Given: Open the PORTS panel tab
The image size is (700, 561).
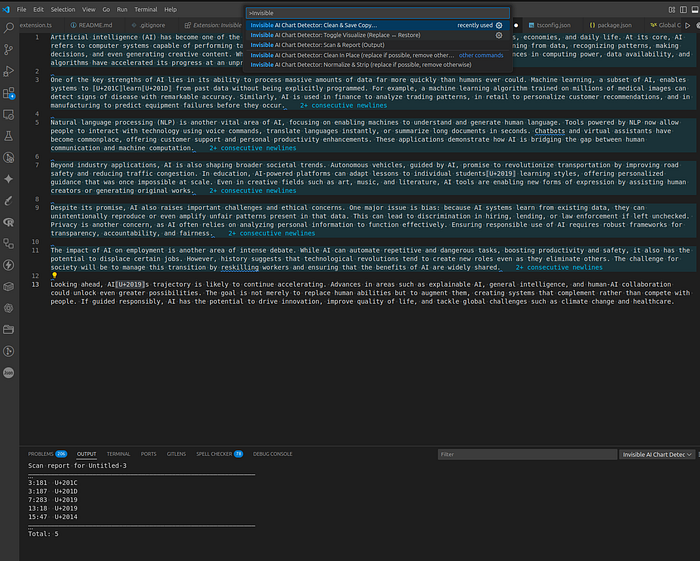Looking at the screenshot, I should (x=149, y=454).
